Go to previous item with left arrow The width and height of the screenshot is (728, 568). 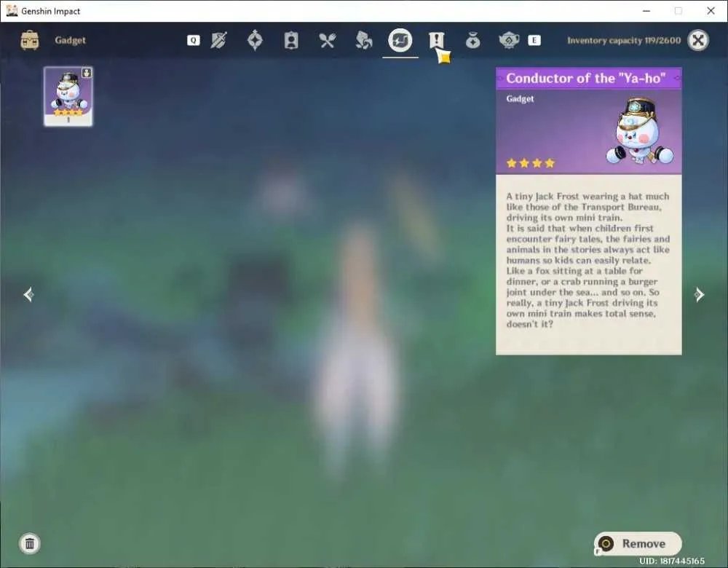(x=29, y=294)
